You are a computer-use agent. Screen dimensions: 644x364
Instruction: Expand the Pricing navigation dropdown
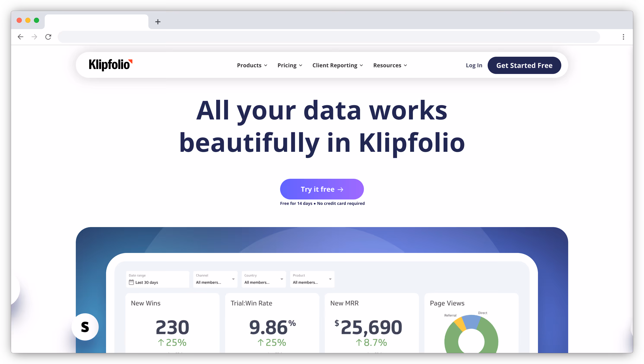click(290, 65)
